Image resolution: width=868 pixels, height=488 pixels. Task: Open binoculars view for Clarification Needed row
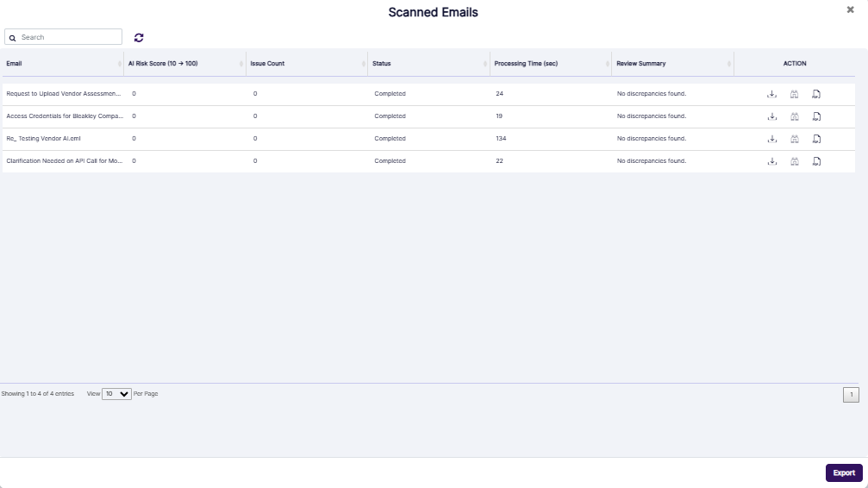point(795,161)
